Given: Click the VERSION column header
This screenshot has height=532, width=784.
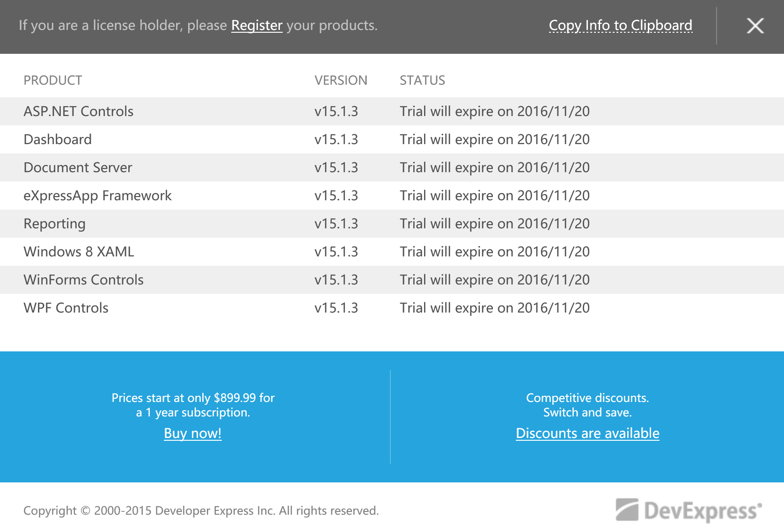Looking at the screenshot, I should [341, 80].
